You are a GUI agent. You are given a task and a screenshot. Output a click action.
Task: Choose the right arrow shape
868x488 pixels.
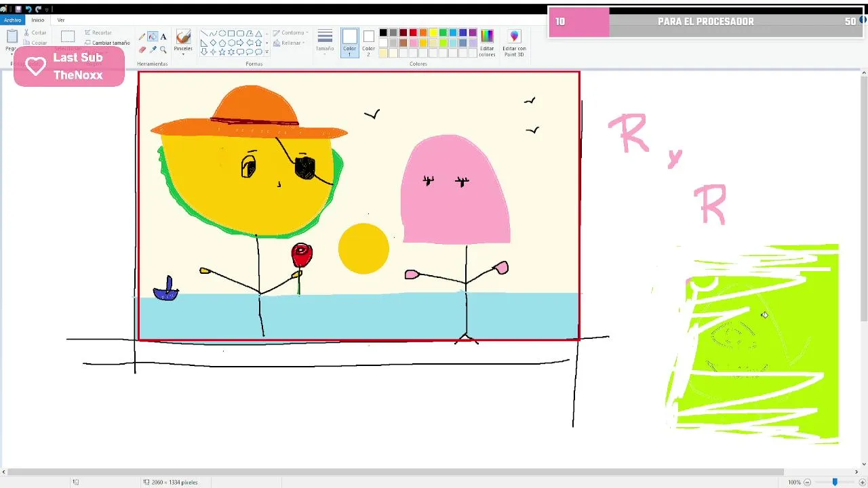click(240, 43)
